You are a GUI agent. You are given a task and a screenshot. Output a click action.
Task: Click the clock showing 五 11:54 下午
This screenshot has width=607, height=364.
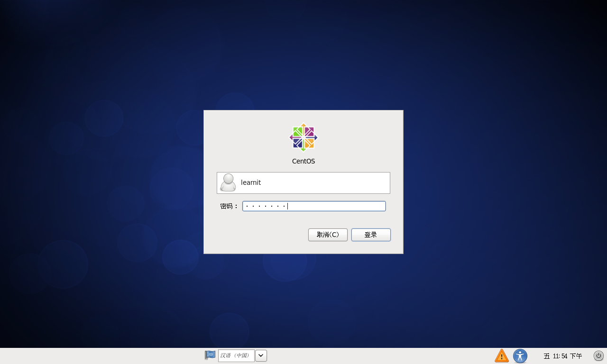pyautogui.click(x=563, y=356)
